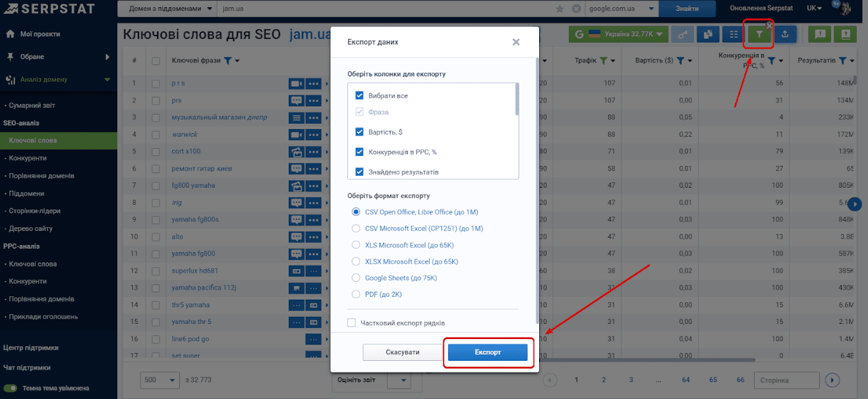Click filter icon on Конкуренція в PPC column

click(x=771, y=61)
